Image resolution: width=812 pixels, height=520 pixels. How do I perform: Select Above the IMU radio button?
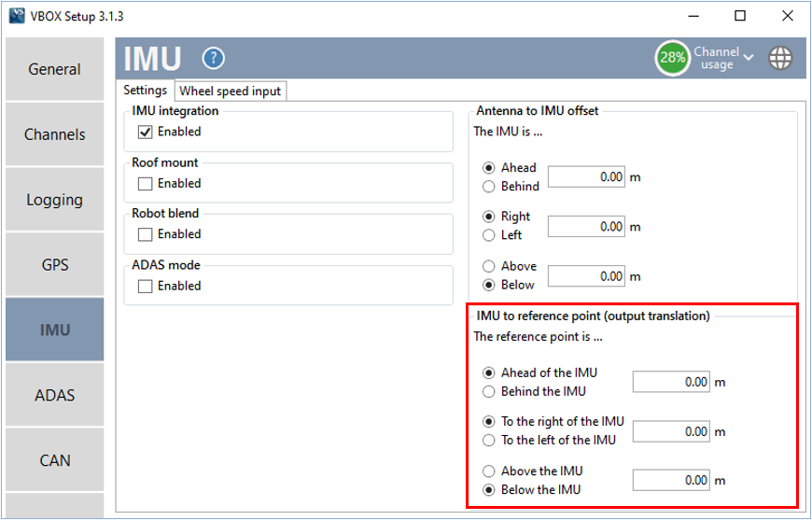(x=488, y=471)
